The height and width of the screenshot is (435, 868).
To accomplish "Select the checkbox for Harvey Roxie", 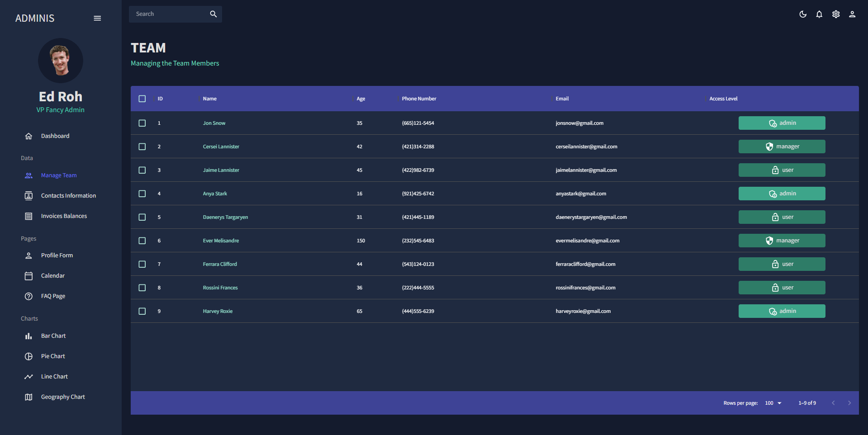I will [142, 311].
